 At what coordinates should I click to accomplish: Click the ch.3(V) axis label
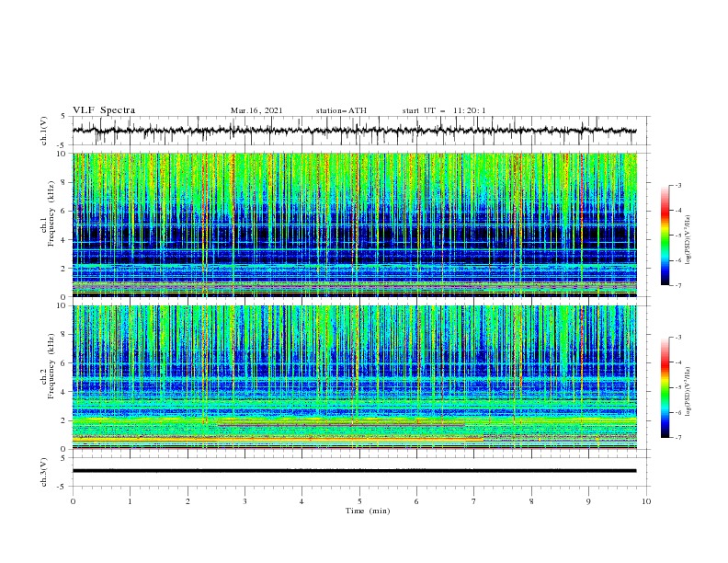44,472
